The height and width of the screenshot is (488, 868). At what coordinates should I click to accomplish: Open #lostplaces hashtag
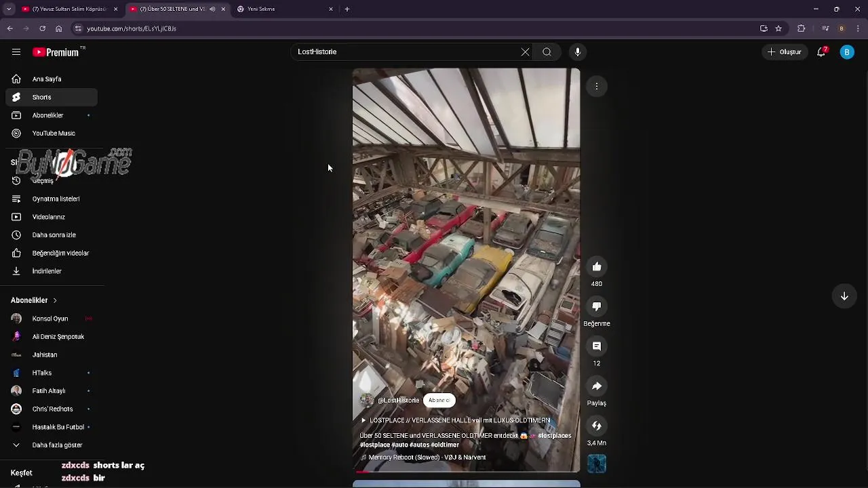pos(554,436)
